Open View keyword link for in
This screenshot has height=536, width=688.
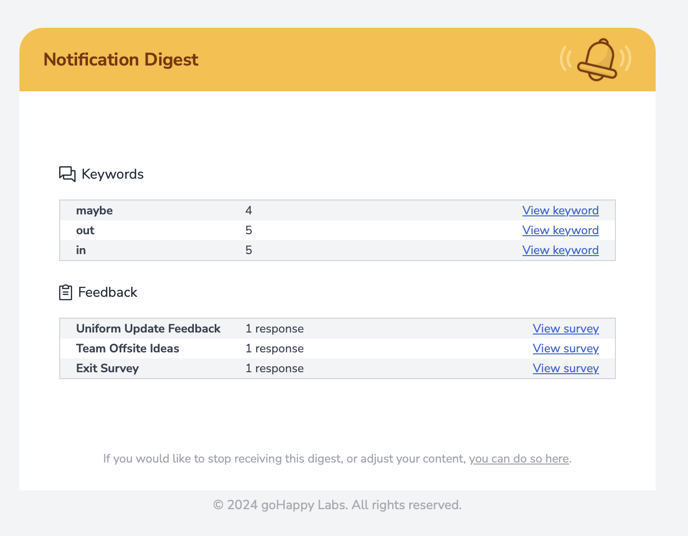click(x=560, y=250)
